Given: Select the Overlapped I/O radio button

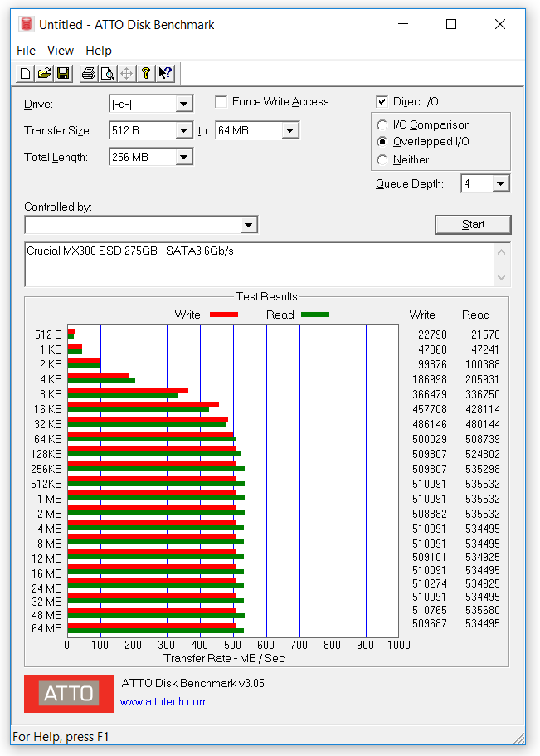Looking at the screenshot, I should pyautogui.click(x=382, y=142).
